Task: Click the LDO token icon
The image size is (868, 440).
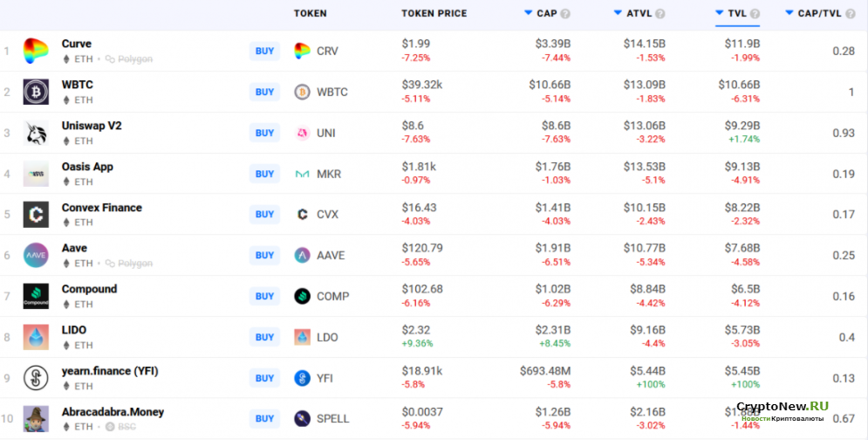Action: [x=302, y=338]
